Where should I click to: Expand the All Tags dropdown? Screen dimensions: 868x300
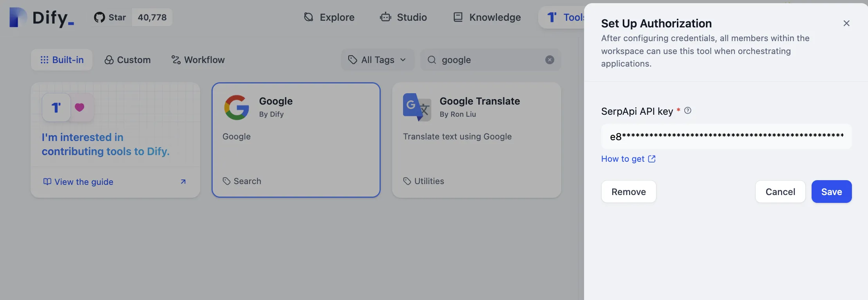pyautogui.click(x=378, y=60)
